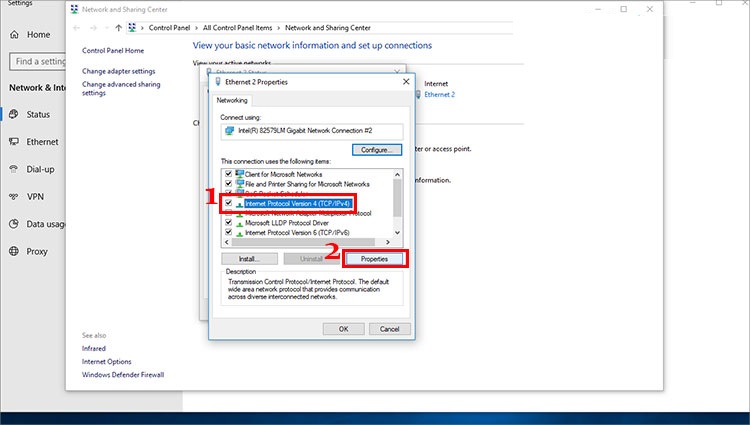Click Internet Protocol Version 6 item icon
This screenshot has width=750, height=425.
[240, 233]
